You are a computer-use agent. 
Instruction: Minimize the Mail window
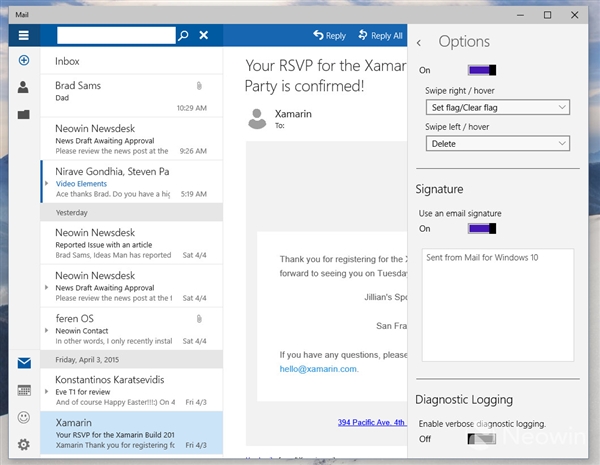[520, 15]
